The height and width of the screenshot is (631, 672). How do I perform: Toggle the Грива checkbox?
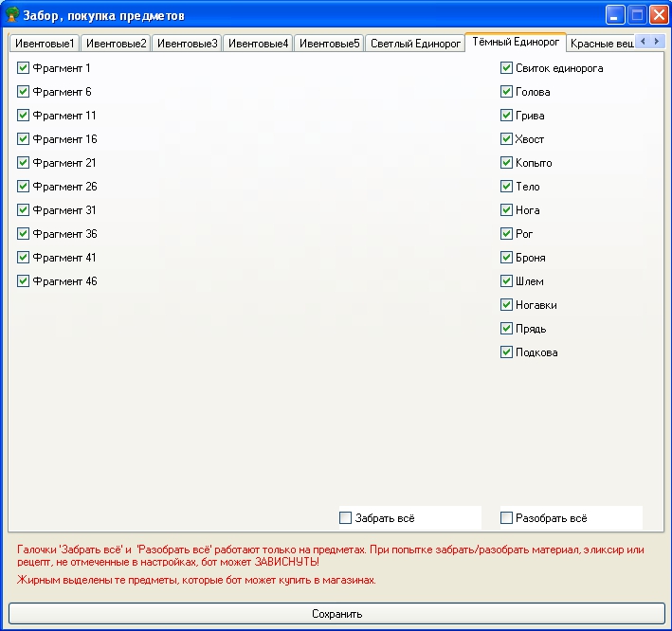click(x=507, y=116)
